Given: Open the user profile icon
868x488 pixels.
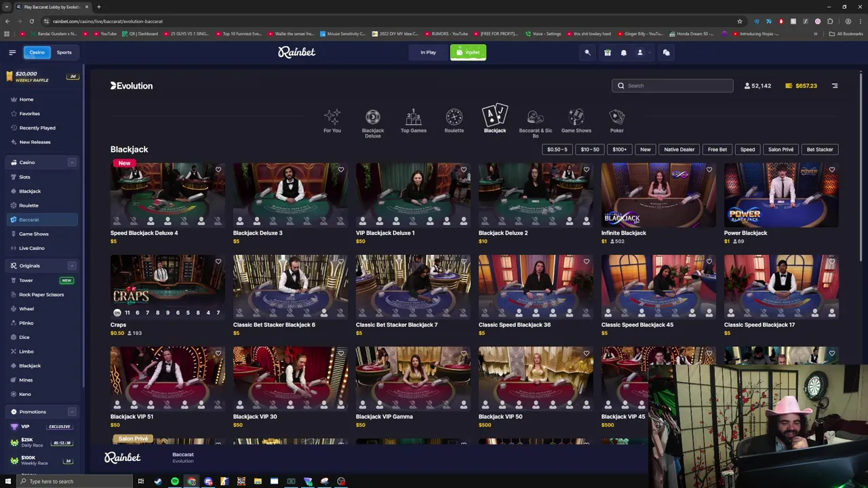Looking at the screenshot, I should [x=639, y=52].
